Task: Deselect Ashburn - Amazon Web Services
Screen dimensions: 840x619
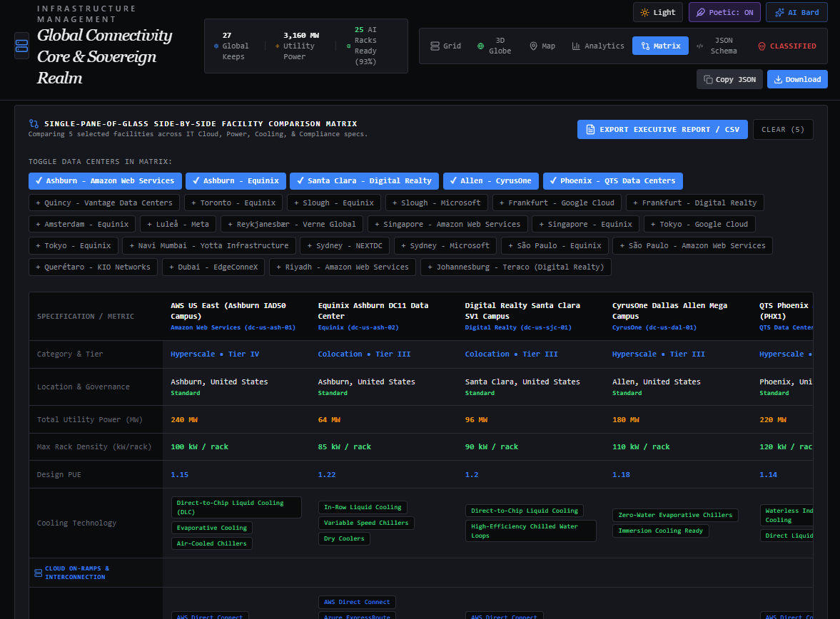Action: point(105,181)
